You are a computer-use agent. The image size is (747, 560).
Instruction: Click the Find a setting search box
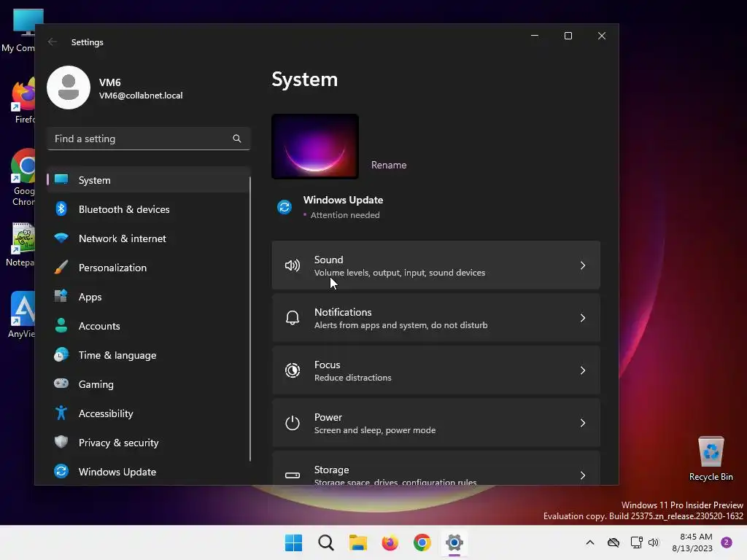click(x=149, y=139)
